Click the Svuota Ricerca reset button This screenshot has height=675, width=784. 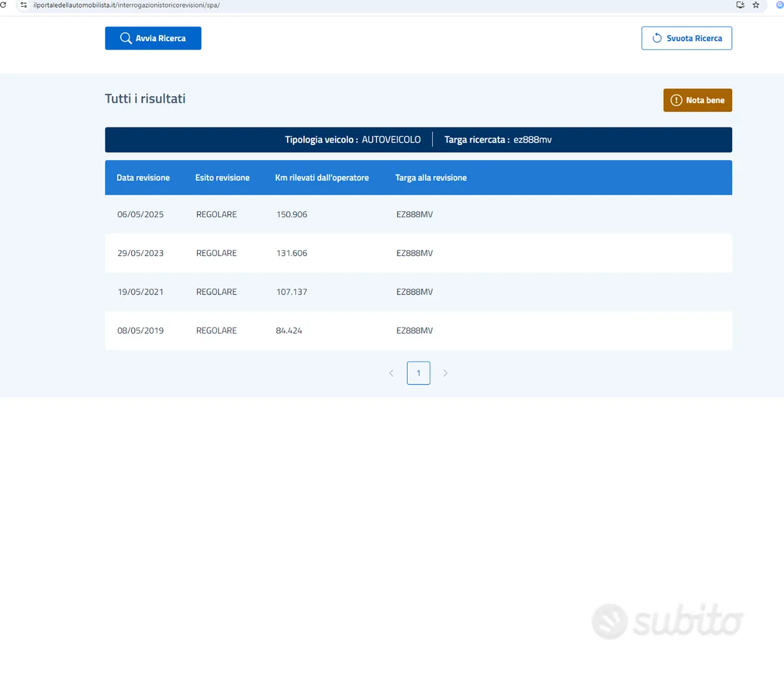coord(686,38)
